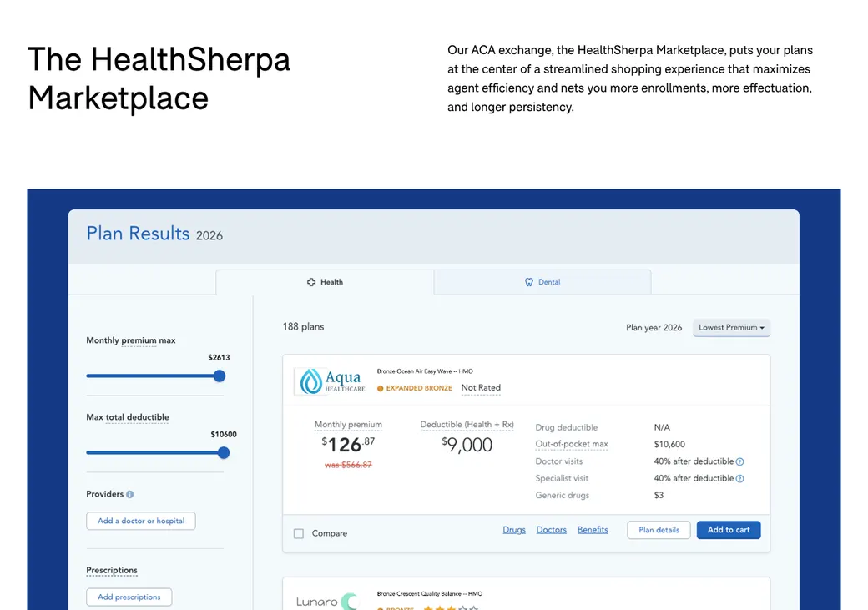The image size is (868, 610).
Task: Click the Plan Results heading
Action: [138, 234]
